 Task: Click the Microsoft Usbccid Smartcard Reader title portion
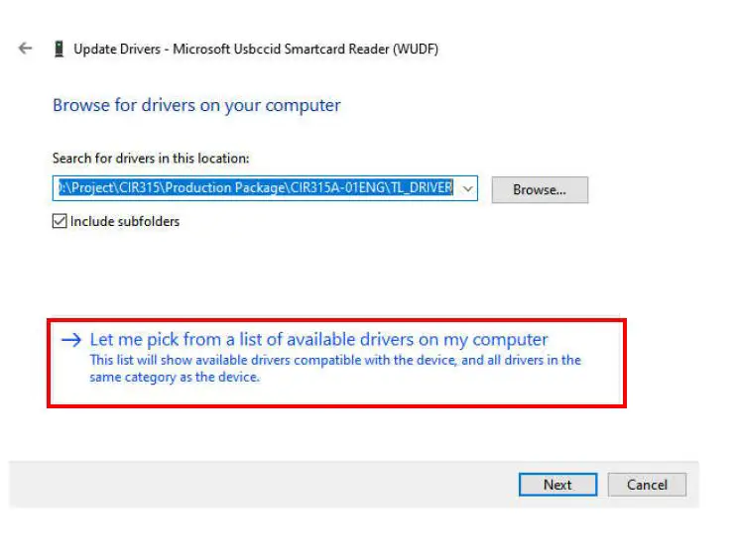pyautogui.click(x=306, y=49)
